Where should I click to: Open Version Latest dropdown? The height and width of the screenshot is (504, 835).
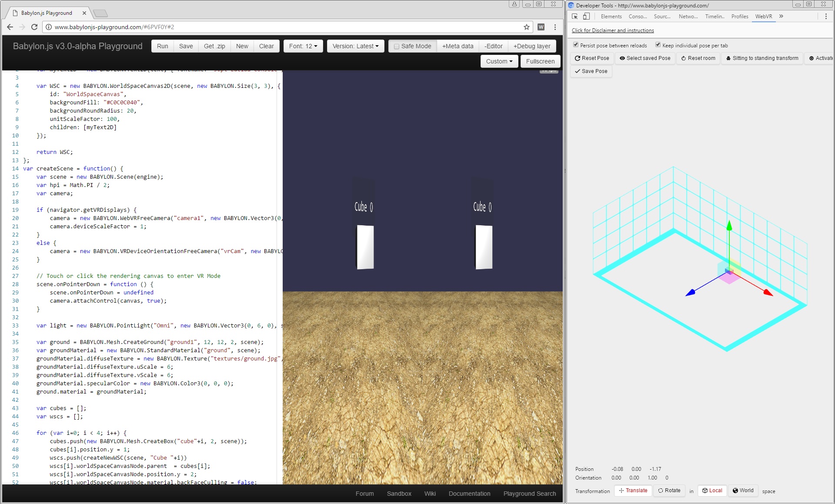click(x=355, y=46)
